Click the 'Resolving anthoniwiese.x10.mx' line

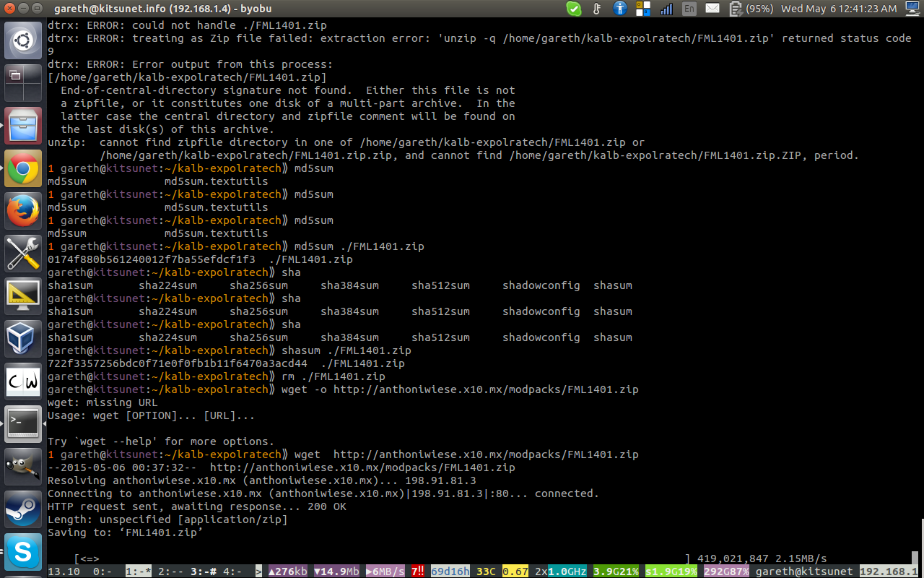click(x=262, y=480)
